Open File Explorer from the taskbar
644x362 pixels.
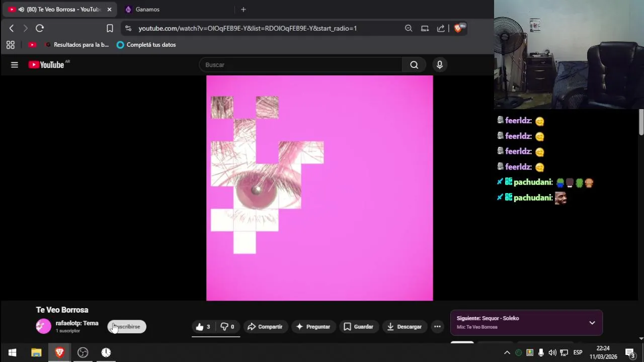[36, 352]
